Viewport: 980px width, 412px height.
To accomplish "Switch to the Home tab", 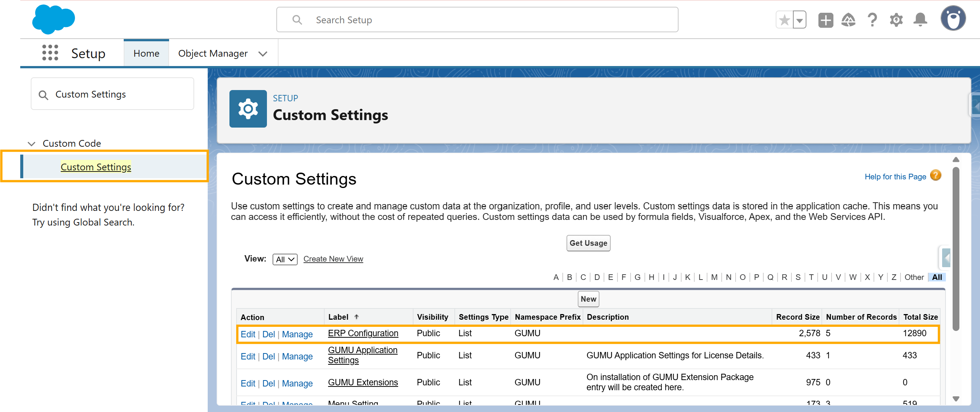I will (x=146, y=53).
